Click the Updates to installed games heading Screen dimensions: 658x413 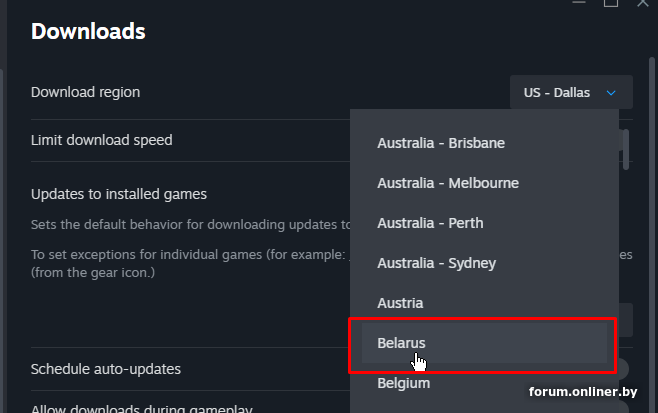[118, 194]
